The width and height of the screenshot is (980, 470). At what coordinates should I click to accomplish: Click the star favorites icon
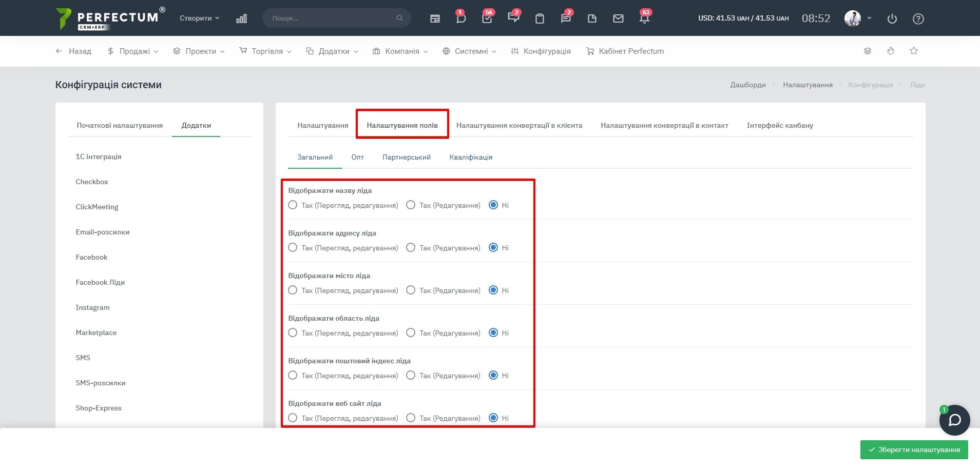[x=914, y=51]
